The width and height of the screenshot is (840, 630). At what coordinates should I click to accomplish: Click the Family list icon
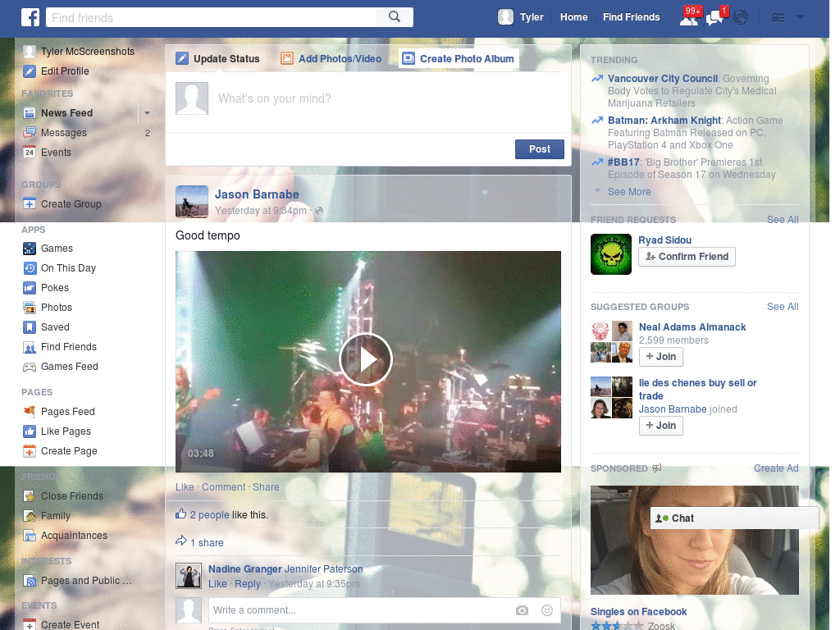click(30, 516)
